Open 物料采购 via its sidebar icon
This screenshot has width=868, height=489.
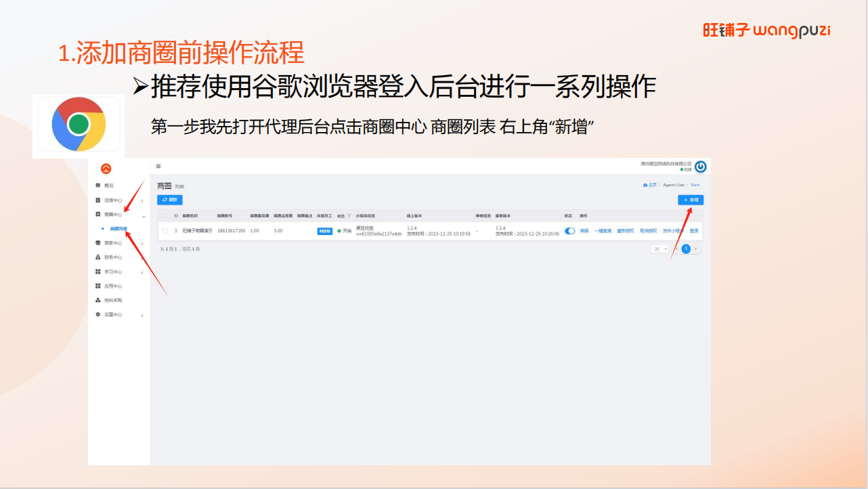[x=98, y=300]
